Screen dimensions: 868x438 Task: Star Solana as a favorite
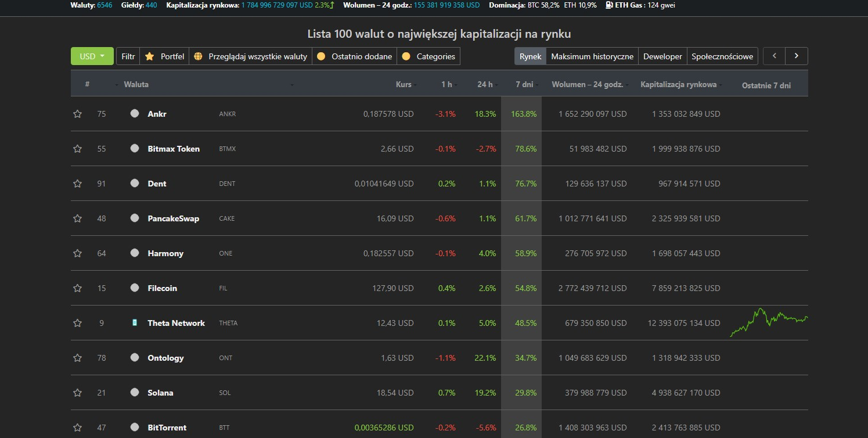pyautogui.click(x=77, y=393)
